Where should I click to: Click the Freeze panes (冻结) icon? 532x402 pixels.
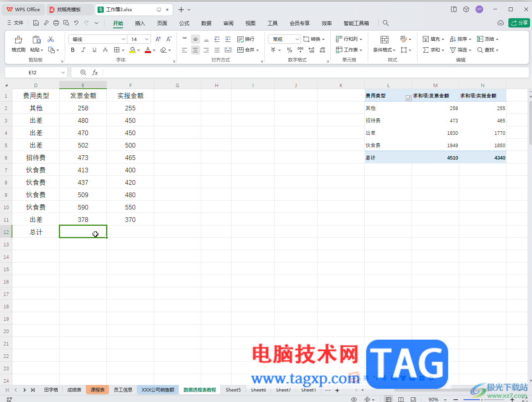pos(480,39)
